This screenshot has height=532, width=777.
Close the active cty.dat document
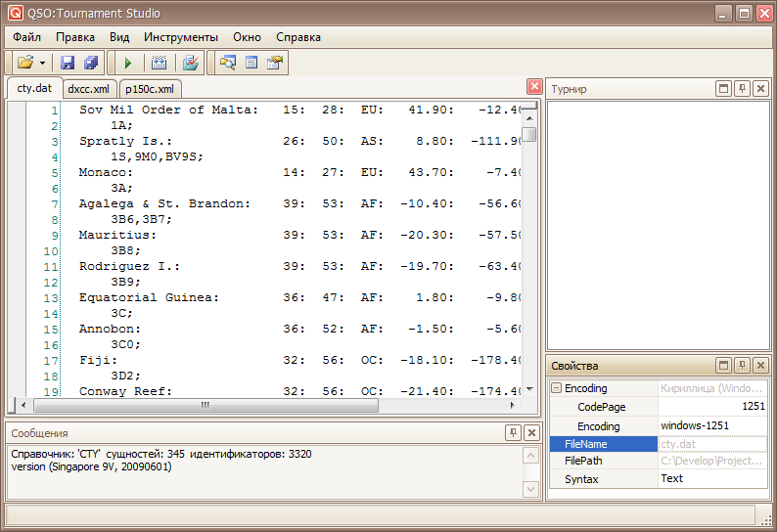534,86
